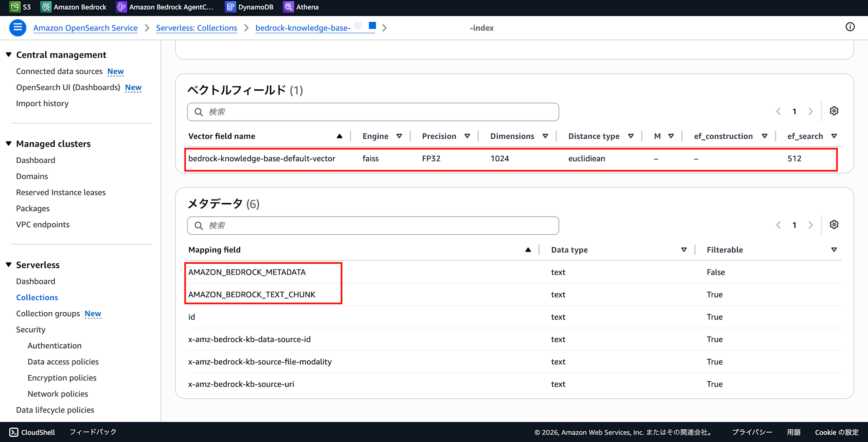
Task: Toggle the navigation hamburger menu
Action: [18, 28]
